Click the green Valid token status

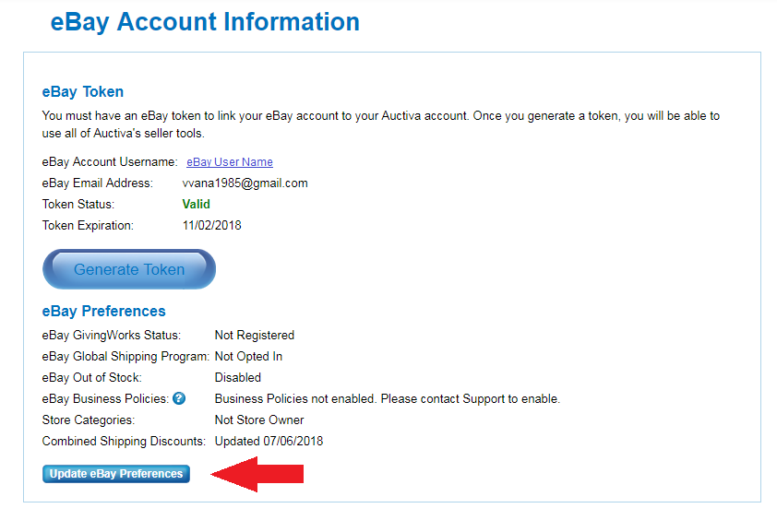196,204
